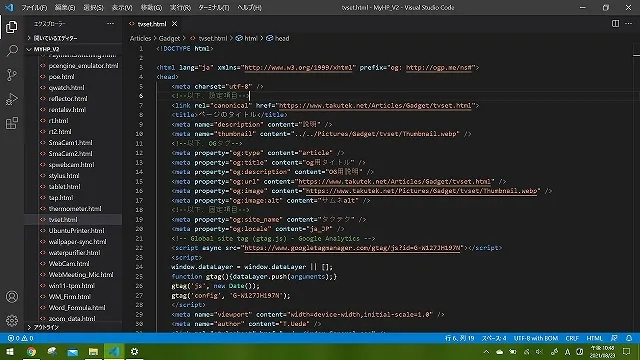This screenshot has height=360, width=640.
Task: Change indentation via スペース: 4
Action: [x=494, y=338]
